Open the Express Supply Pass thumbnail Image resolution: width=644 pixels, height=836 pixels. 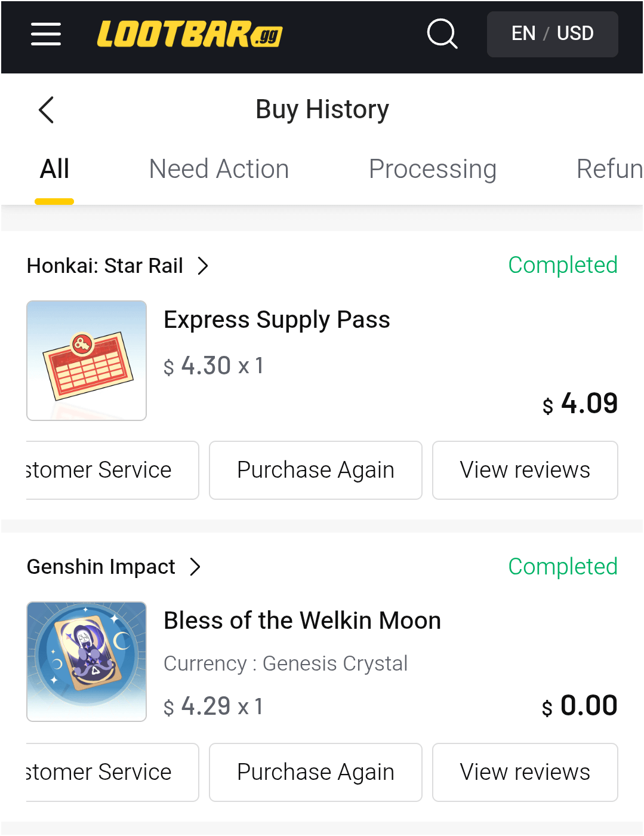[87, 361]
